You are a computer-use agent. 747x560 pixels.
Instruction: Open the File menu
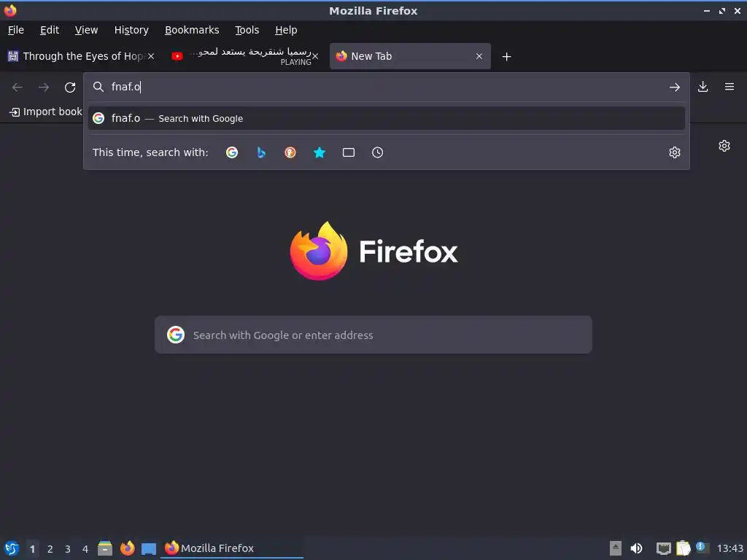pyautogui.click(x=16, y=30)
